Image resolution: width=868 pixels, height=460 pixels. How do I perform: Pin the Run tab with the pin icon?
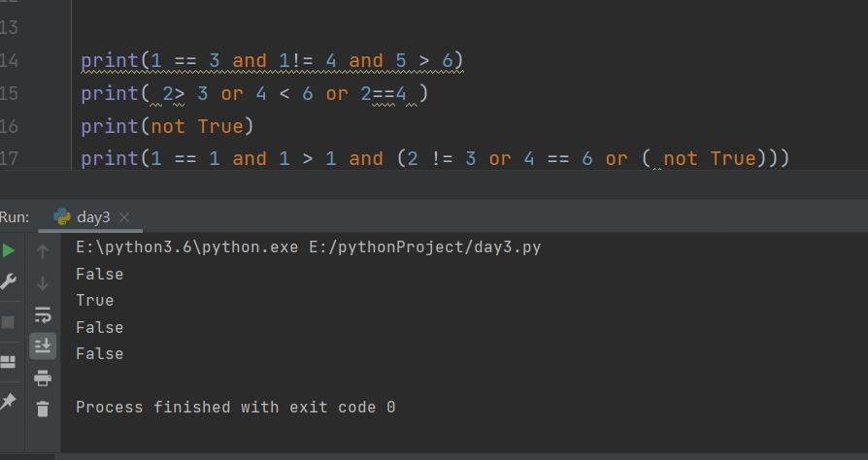pyautogui.click(x=8, y=402)
